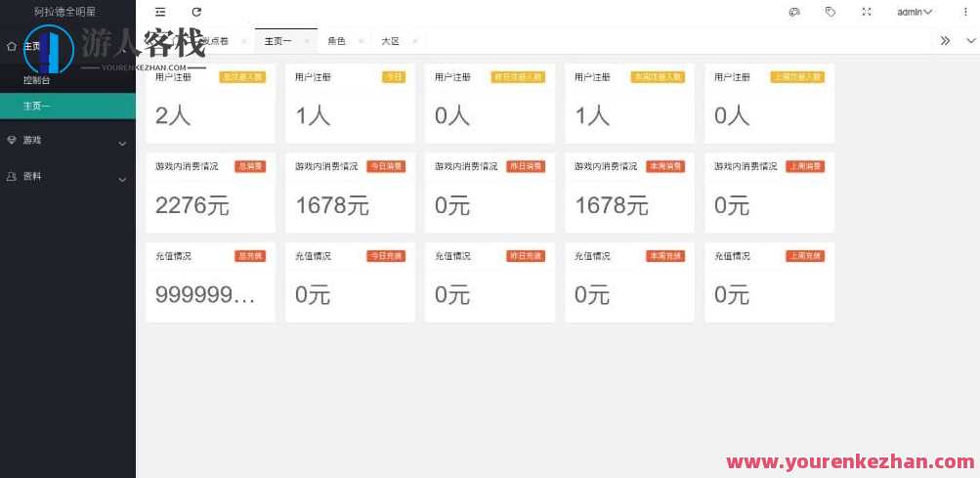
Task: Click the tag note icon in header
Action: [830, 12]
